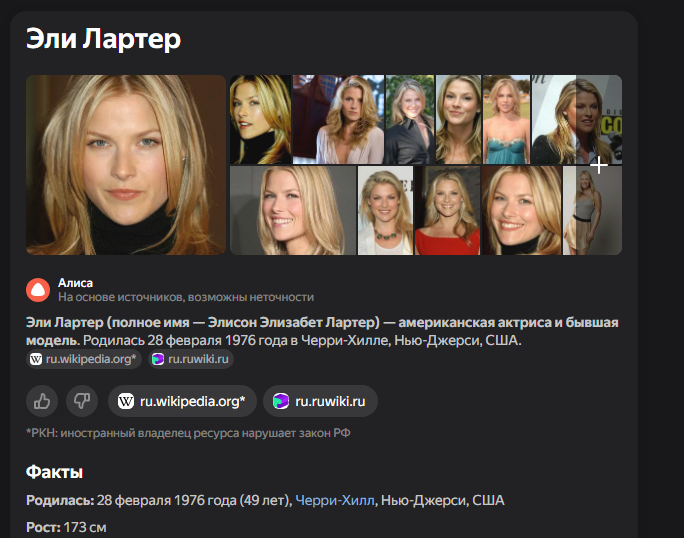The height and width of the screenshot is (538, 684).
Task: Open thumbnail with green necklace
Action: tap(385, 210)
